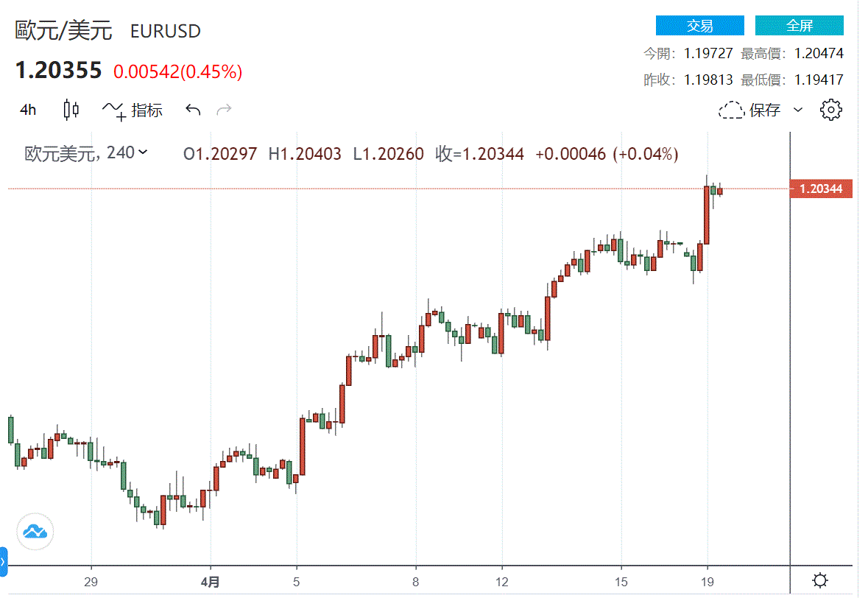Image resolution: width=868 pixels, height=598 pixels.
Task: Click the 全屏 fullscreen button
Action: click(800, 26)
